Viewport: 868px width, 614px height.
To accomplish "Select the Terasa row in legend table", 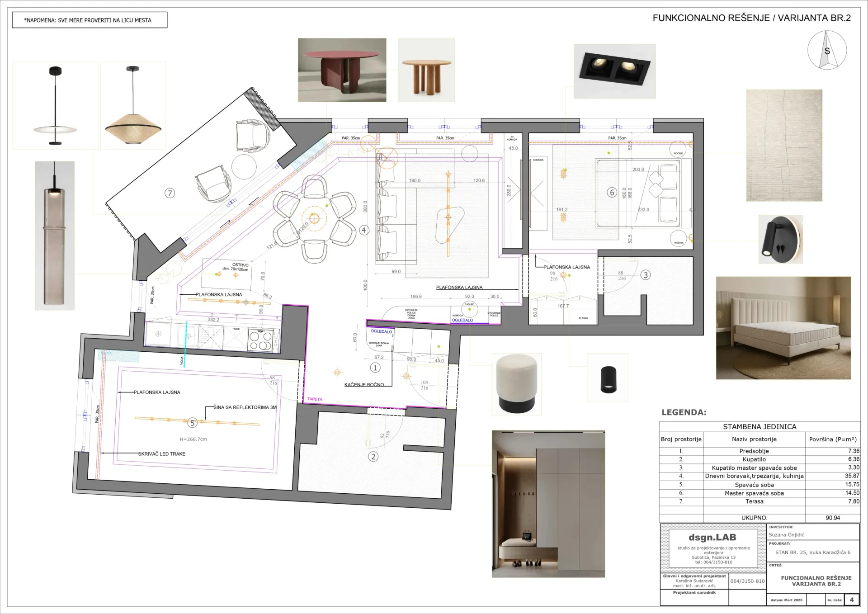I will [759, 501].
